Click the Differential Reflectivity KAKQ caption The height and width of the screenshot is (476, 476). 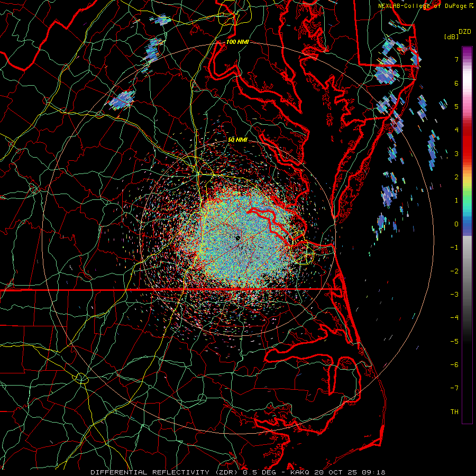click(238, 472)
